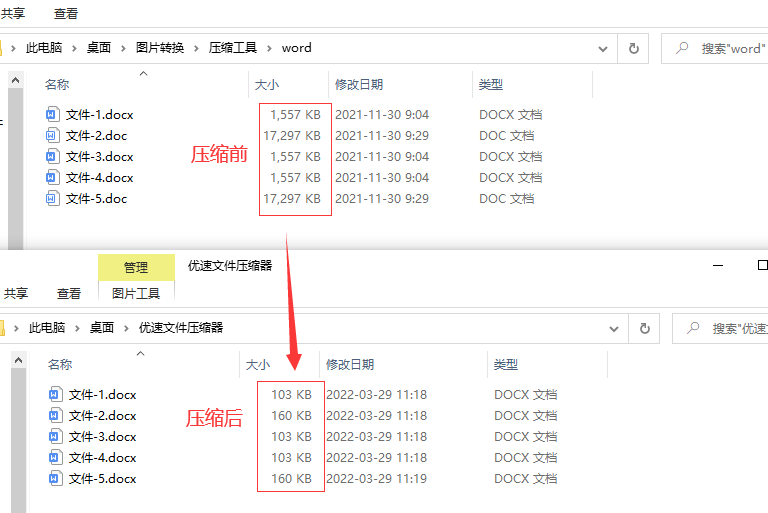The width and height of the screenshot is (768, 513).
Task: Navigate to 图片转换 breadcrumb folder
Action: click(x=160, y=48)
